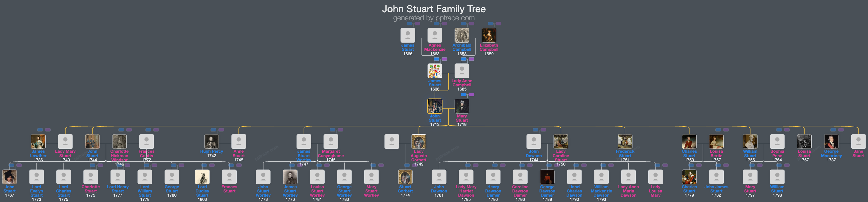Expand father pill above James Stuart 1666
This screenshot has height=202, width=868.
409,24
